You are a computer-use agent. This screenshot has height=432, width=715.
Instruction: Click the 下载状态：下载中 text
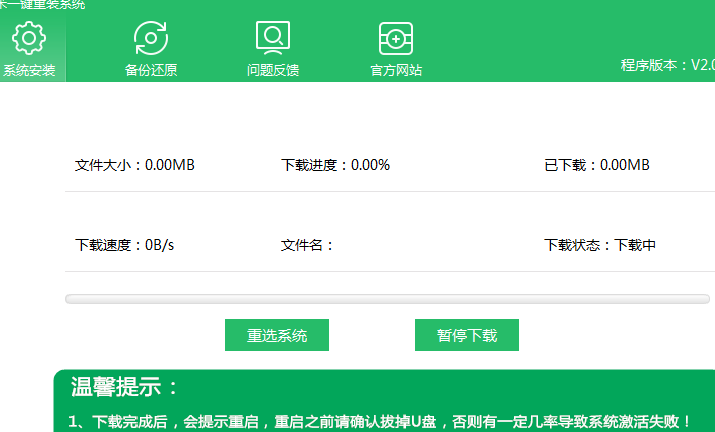(600, 245)
